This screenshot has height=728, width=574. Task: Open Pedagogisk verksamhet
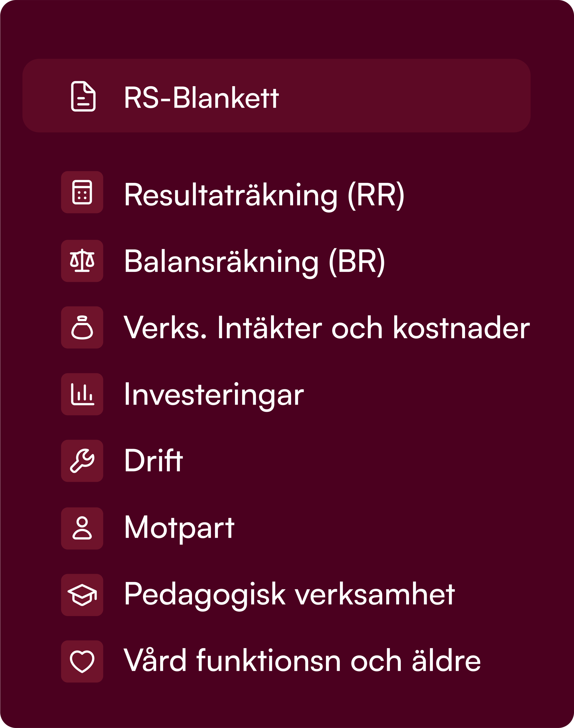tap(289, 595)
